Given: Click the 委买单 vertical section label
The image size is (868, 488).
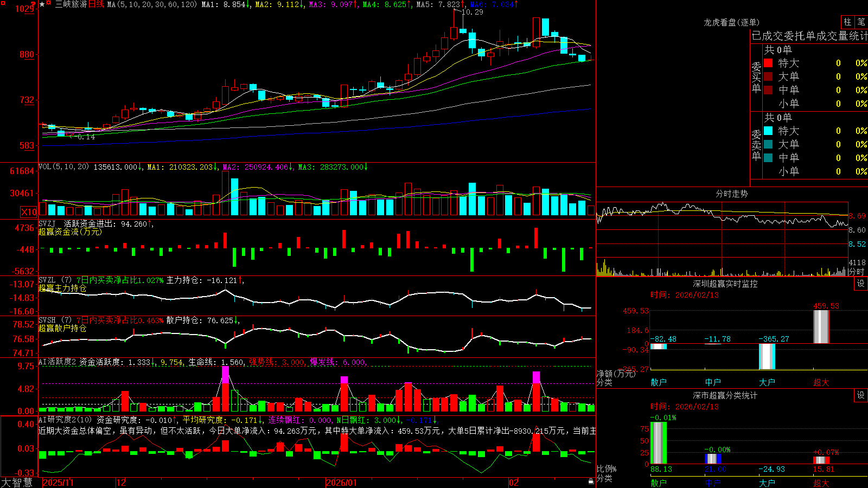Looking at the screenshot, I should pyautogui.click(x=756, y=77).
